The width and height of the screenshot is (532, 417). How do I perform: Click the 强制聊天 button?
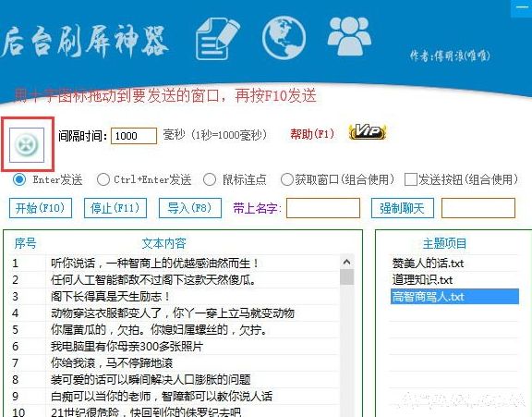tap(402, 208)
